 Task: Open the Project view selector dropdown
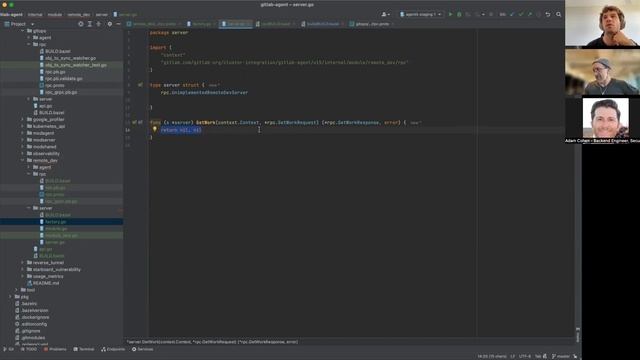pyautogui.click(x=19, y=24)
